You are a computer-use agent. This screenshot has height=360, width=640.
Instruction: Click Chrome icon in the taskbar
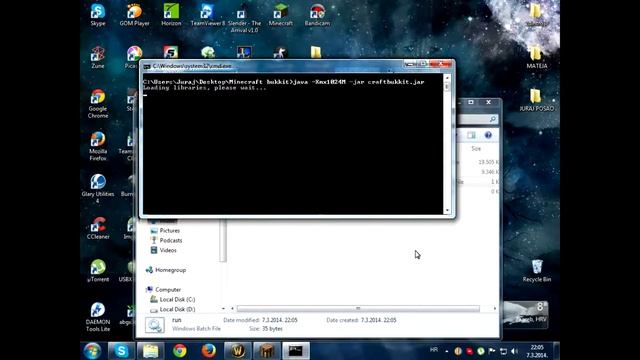tap(179, 351)
